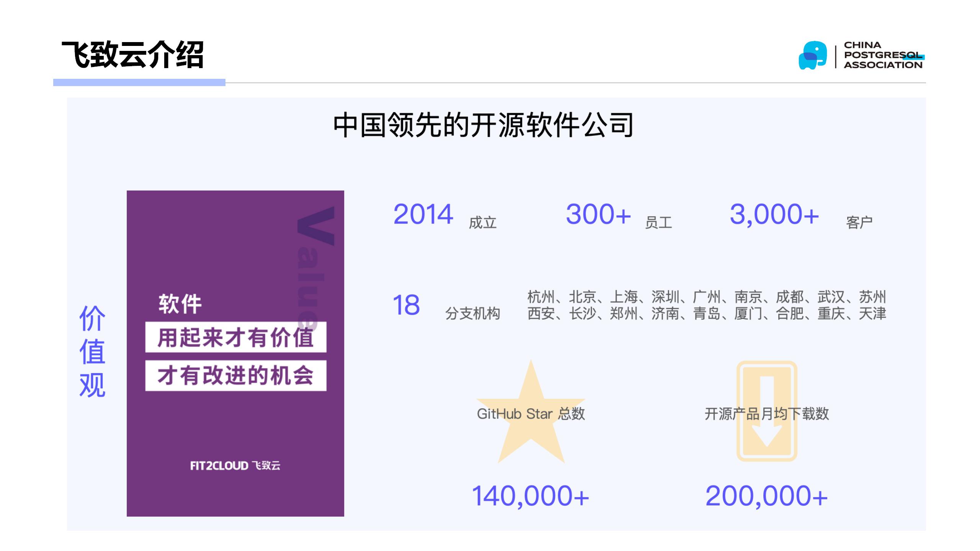Click the 3,000+ customers figure

774,214
